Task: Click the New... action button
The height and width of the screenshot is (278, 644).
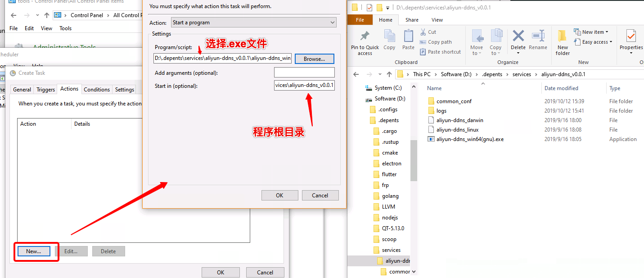Action: pyautogui.click(x=34, y=251)
